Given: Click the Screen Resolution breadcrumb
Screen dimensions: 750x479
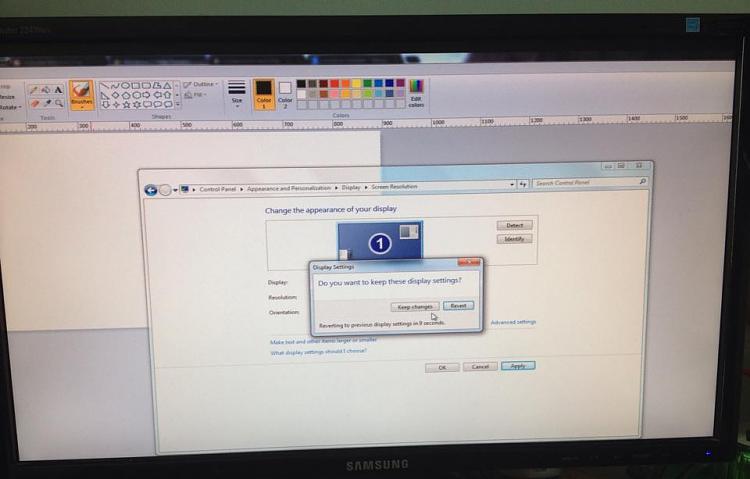Looking at the screenshot, I should click(x=395, y=187).
